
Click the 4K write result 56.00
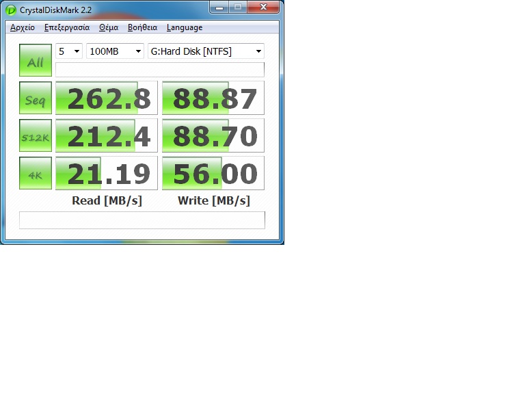click(x=213, y=173)
